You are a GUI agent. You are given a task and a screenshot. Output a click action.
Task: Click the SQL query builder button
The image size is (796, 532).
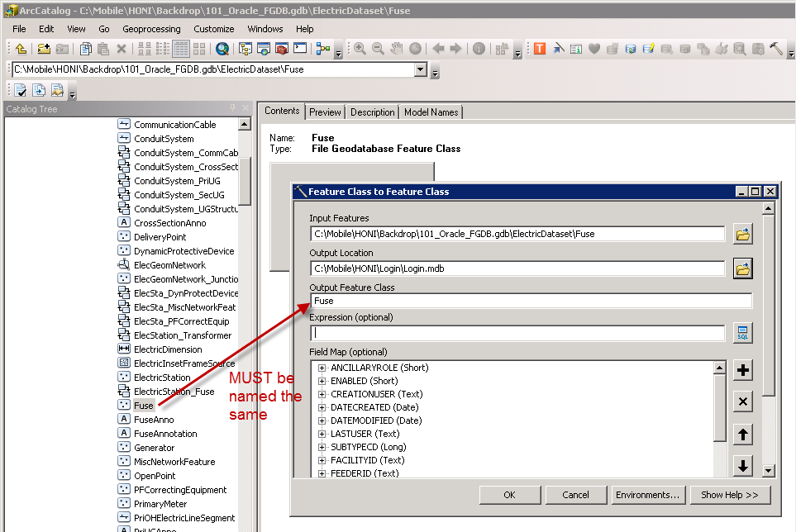click(x=743, y=333)
